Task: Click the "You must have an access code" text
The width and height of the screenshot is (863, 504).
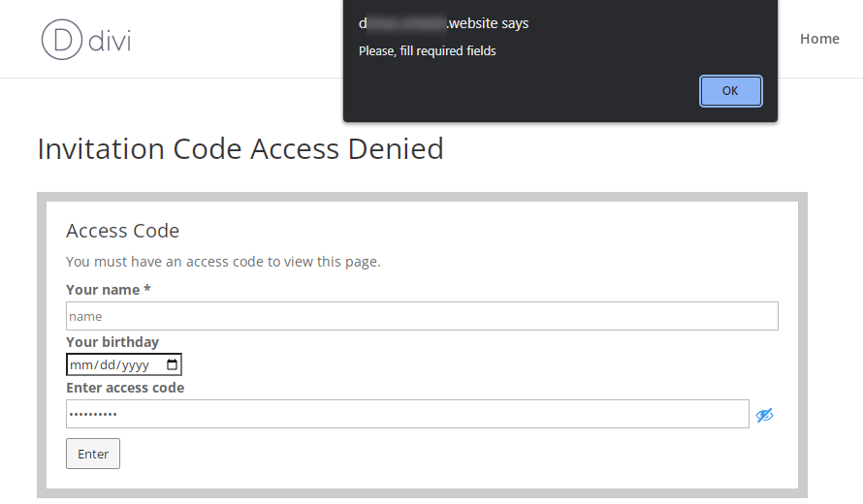Action: (223, 262)
